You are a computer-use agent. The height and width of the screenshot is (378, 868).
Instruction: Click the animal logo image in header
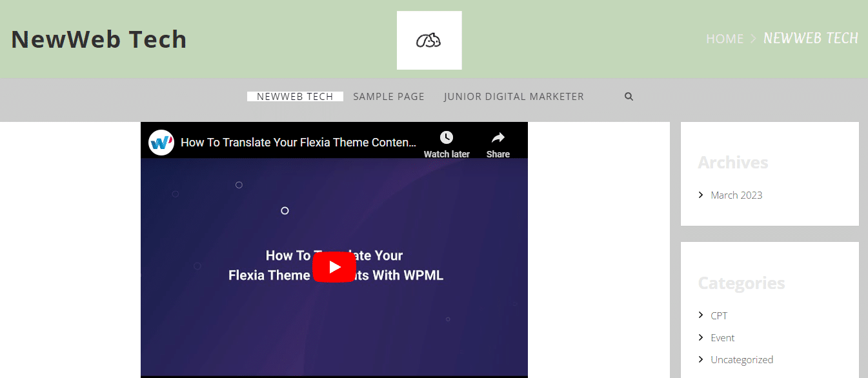(429, 40)
